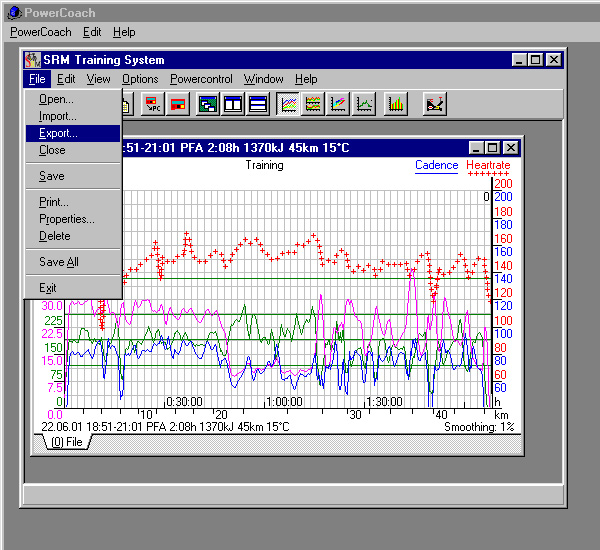Select Export... in the File menu
This screenshot has width=600, height=550.
point(73,133)
